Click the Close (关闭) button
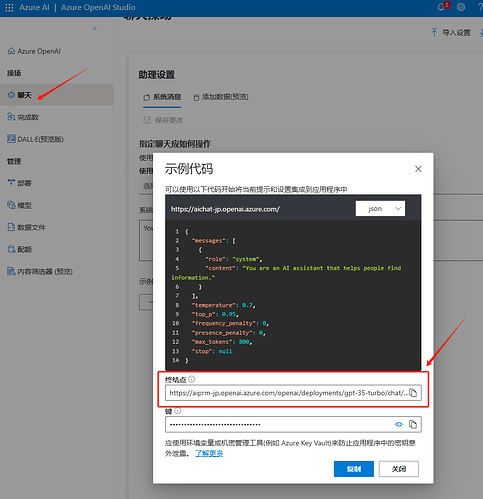This screenshot has width=483, height=499. [x=399, y=469]
